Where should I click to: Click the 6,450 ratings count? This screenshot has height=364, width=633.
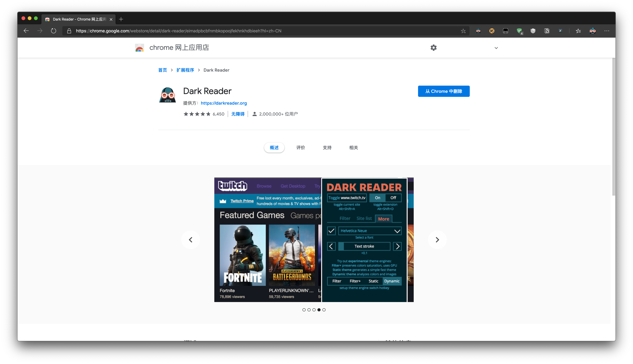(218, 114)
